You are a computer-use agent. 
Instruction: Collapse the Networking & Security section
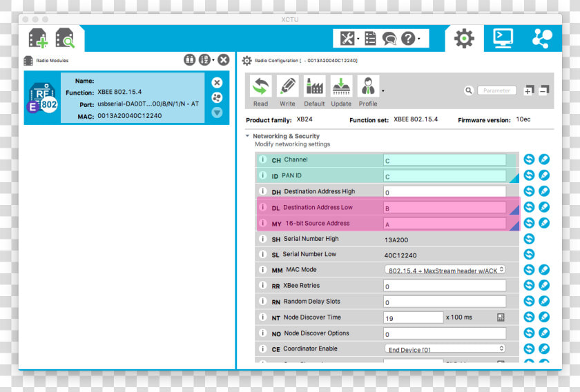tap(247, 136)
